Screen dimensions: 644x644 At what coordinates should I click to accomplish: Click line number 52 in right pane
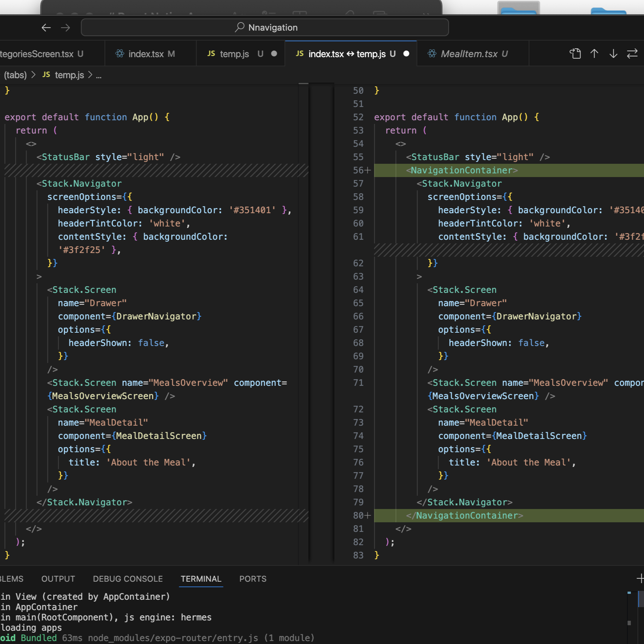(358, 117)
